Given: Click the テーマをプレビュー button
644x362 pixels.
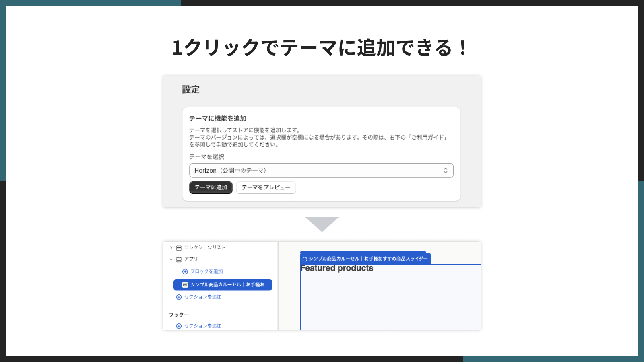Looking at the screenshot, I should pos(266,187).
